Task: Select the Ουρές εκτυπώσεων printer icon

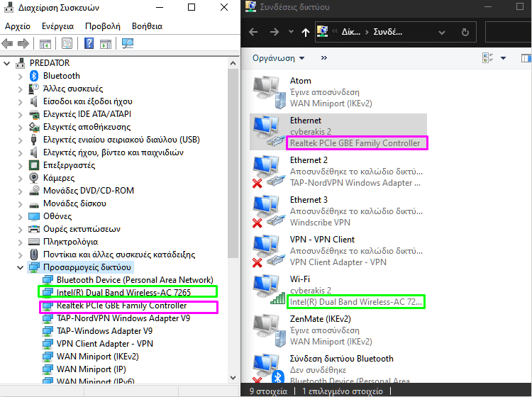Action: (x=33, y=229)
